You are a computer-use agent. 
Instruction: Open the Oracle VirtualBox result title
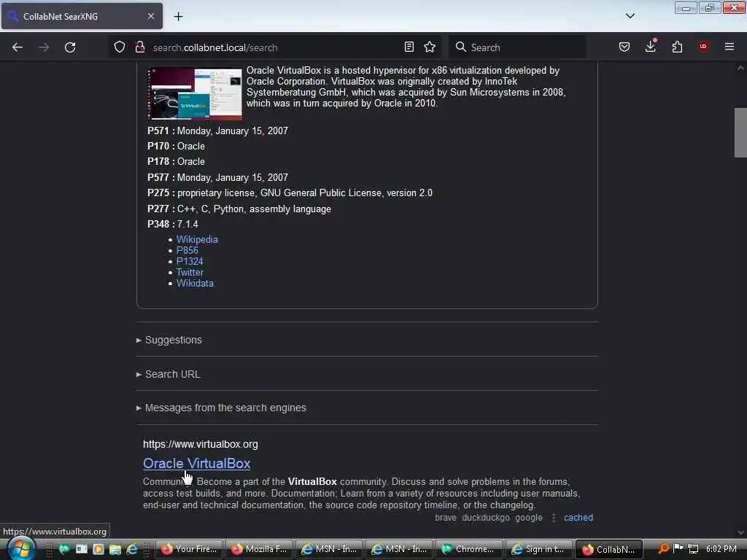(197, 463)
